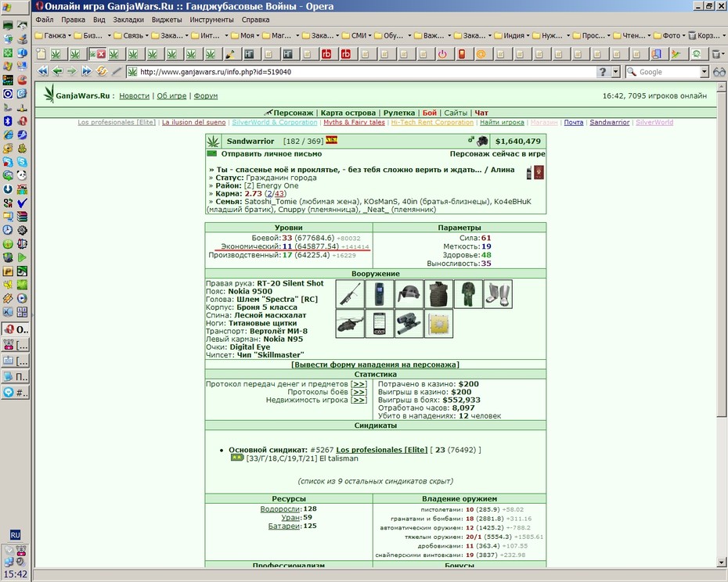Viewport: 728px width, 582px height.
Task: Close the active tab via its red X
Action: (101, 54)
